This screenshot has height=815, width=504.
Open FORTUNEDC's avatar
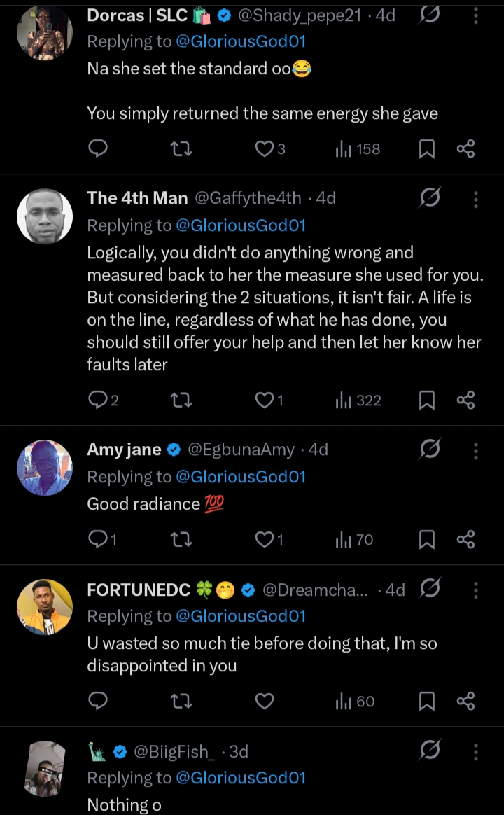[45, 607]
